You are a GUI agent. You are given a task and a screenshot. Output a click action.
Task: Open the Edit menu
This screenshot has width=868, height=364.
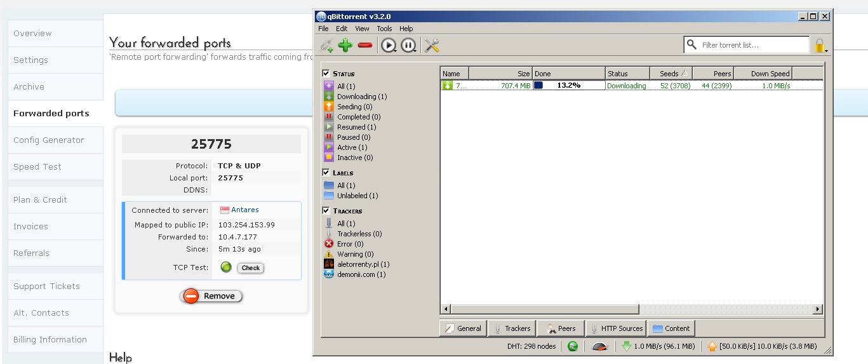click(x=342, y=29)
